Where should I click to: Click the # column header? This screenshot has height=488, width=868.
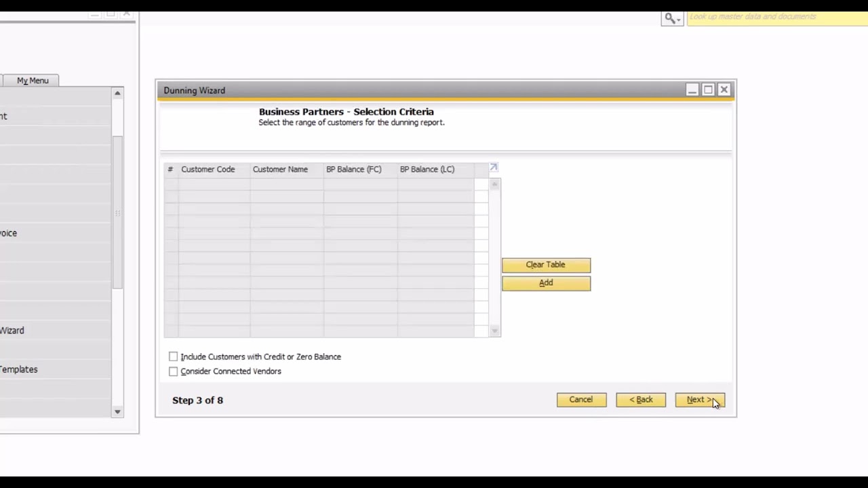(171, 169)
